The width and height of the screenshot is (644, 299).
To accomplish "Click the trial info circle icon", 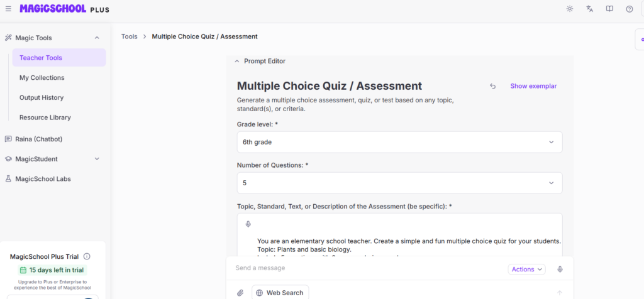I will [87, 256].
